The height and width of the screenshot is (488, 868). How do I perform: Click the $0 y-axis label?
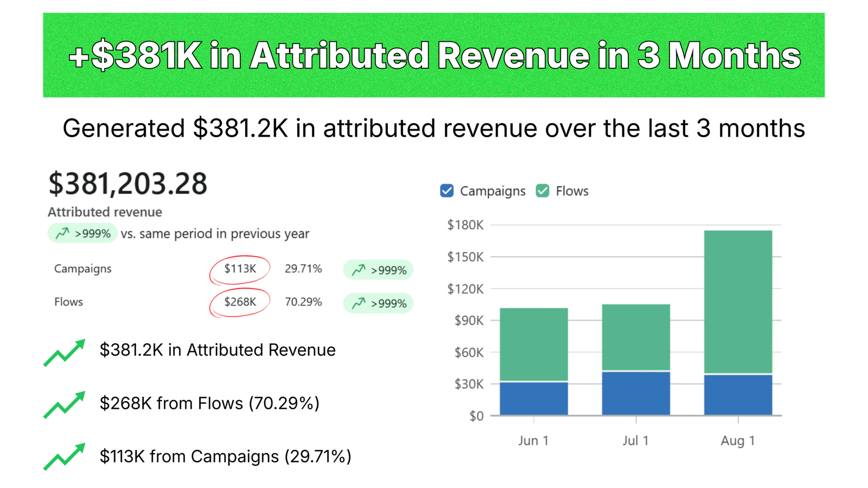[476, 416]
